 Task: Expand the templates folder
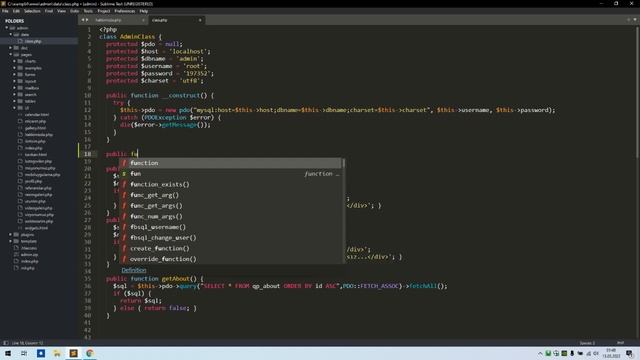tap(11, 241)
